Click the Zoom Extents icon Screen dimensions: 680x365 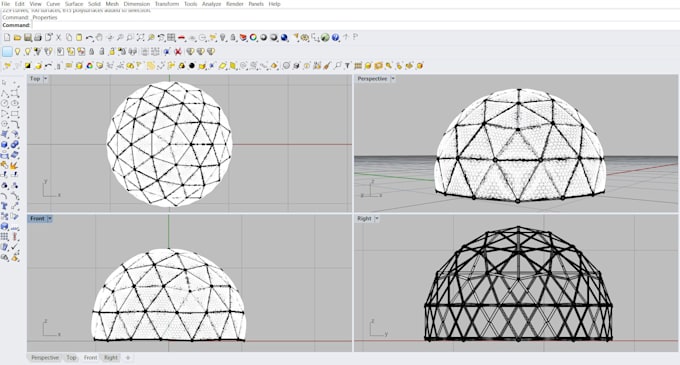coord(141,38)
